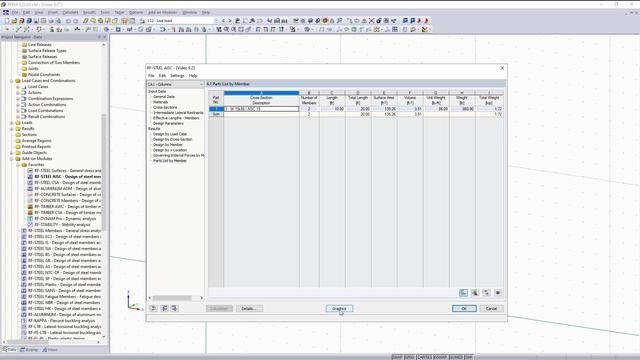The image size is (640, 360).
Task: Click the New Model toolbar icon
Action: [x=7, y=20]
